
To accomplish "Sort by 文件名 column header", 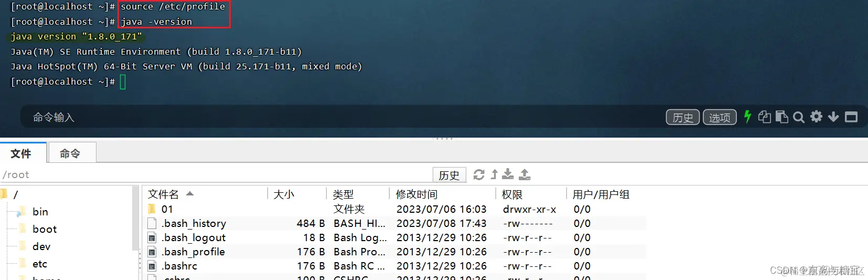I will pyautogui.click(x=206, y=194).
